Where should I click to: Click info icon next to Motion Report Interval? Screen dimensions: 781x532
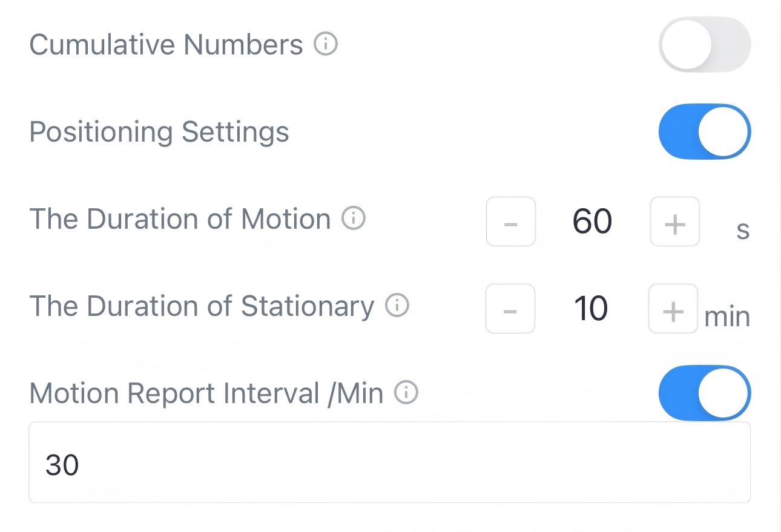[x=406, y=393]
